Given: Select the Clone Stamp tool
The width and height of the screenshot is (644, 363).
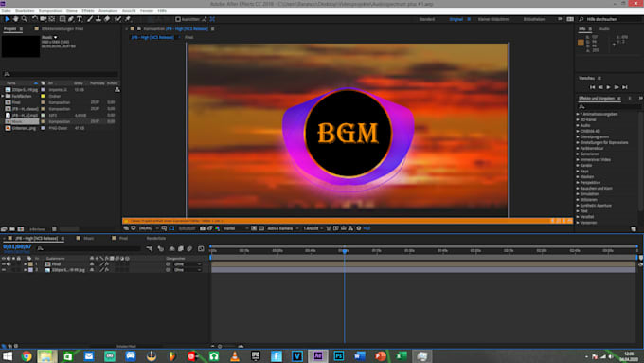Looking at the screenshot, I should [x=98, y=19].
